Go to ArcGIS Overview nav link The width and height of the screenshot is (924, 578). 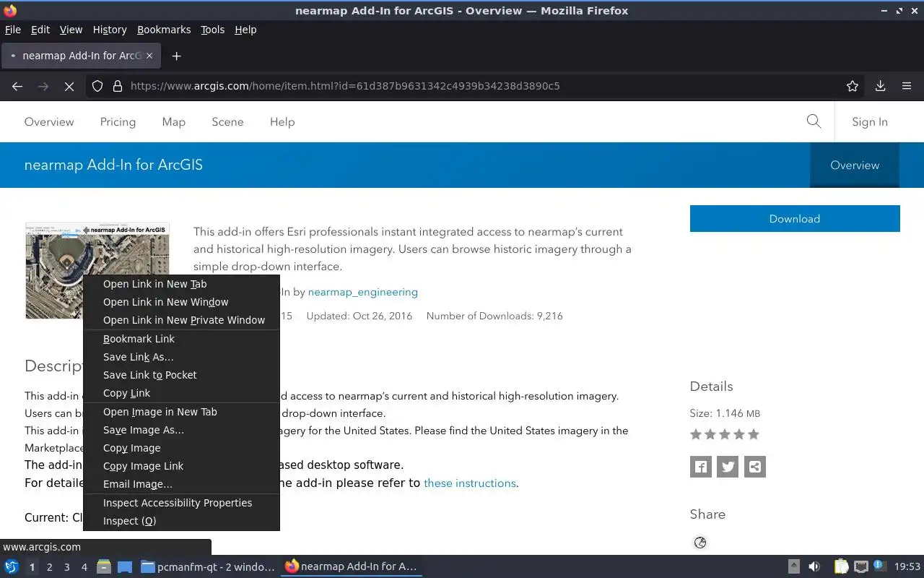(49, 122)
